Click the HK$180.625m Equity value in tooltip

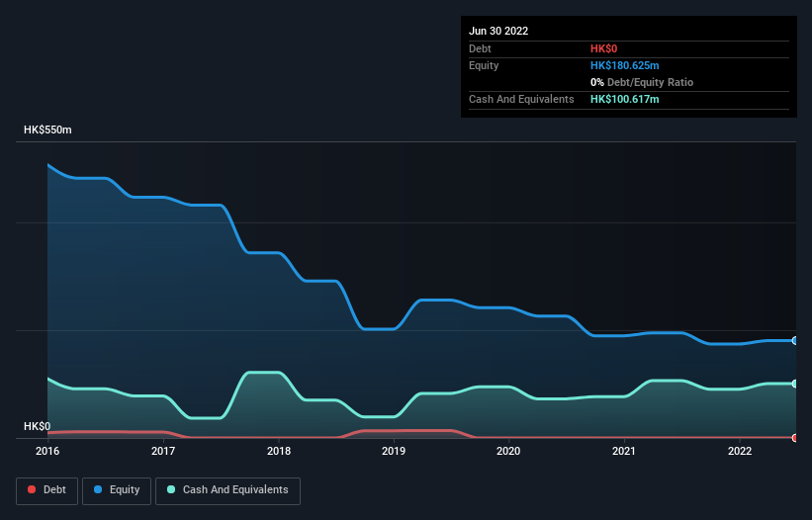(624, 65)
